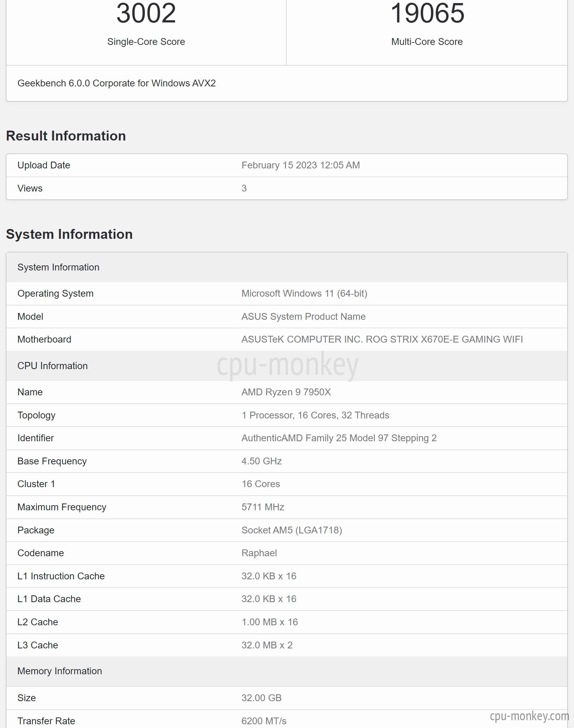
Task: Click the Result Information heading
Action: [66, 136]
